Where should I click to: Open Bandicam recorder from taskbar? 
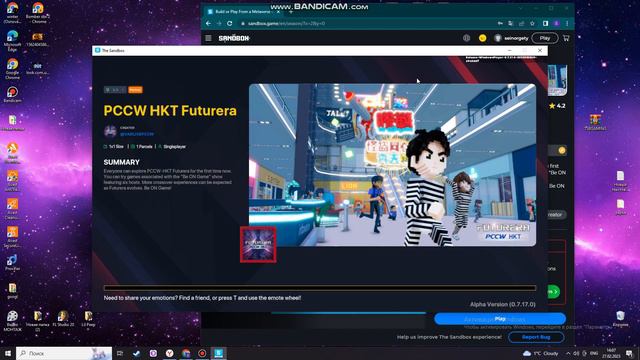[x=202, y=353]
